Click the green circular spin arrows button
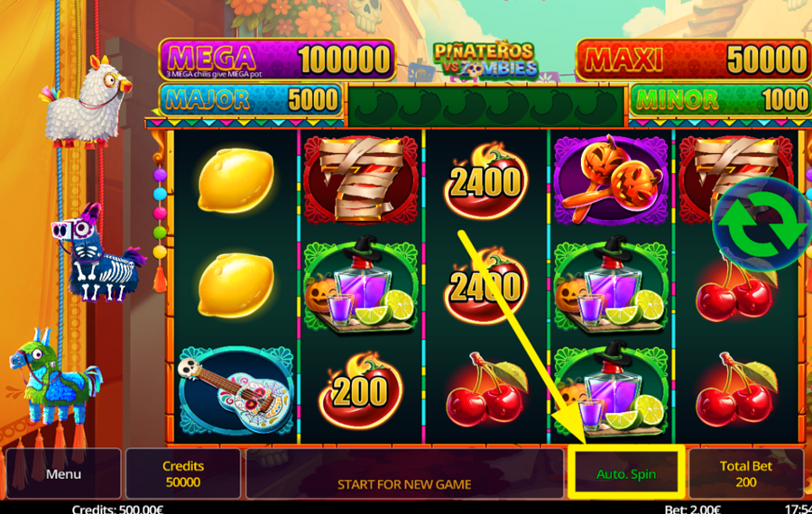This screenshot has width=812, height=514. tap(762, 225)
